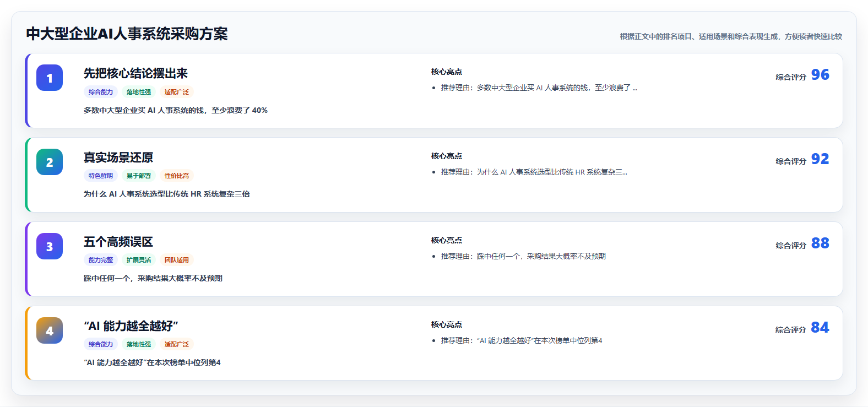This screenshot has height=407, width=868.
Task: Click the score value 84
Action: (820, 328)
